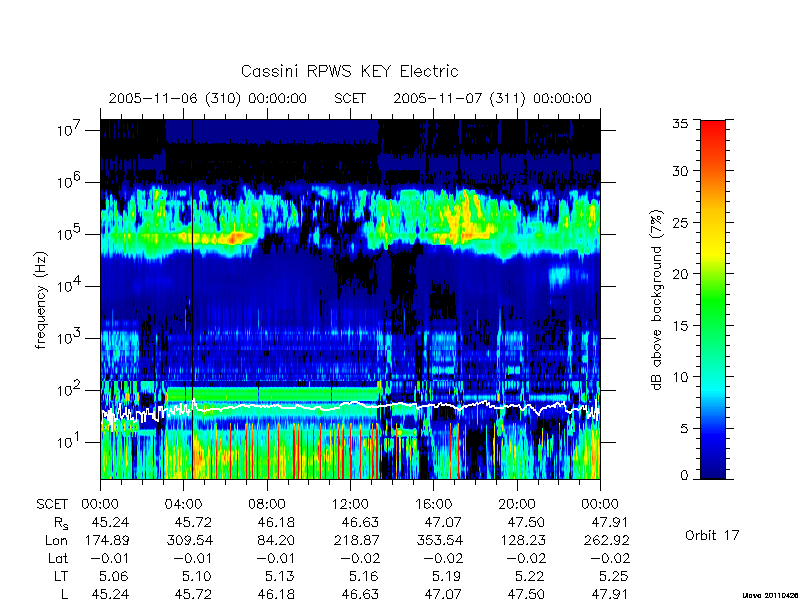800x600 pixels.
Task: Click the colorbar value 25
Action: point(680,222)
